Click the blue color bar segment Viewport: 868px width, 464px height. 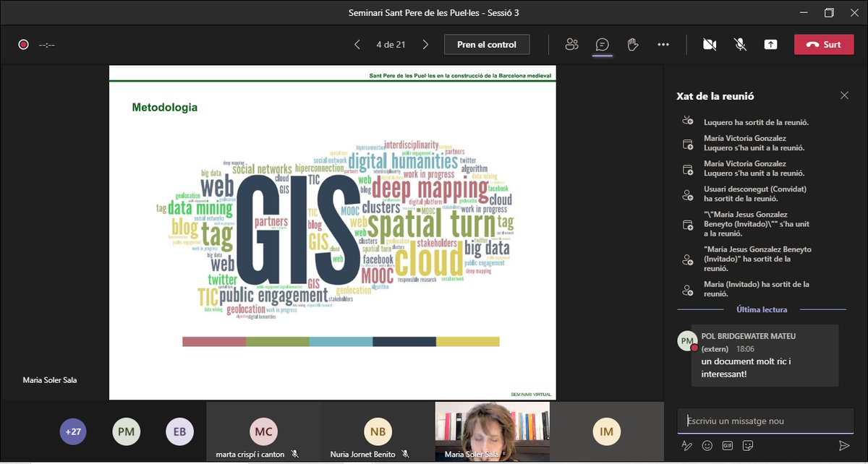341,341
